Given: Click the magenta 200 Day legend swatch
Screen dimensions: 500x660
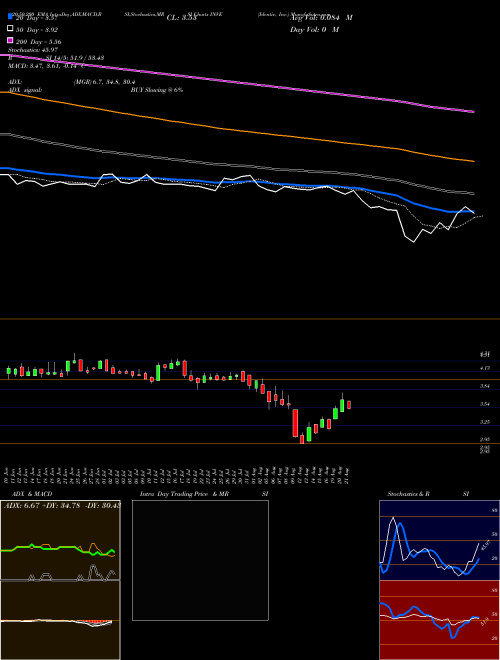Looking at the screenshot, I should tap(10, 41).
